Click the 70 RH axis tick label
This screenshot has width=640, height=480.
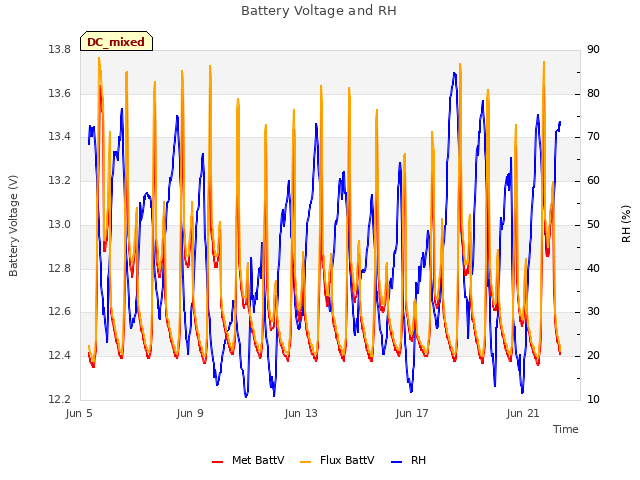click(593, 137)
